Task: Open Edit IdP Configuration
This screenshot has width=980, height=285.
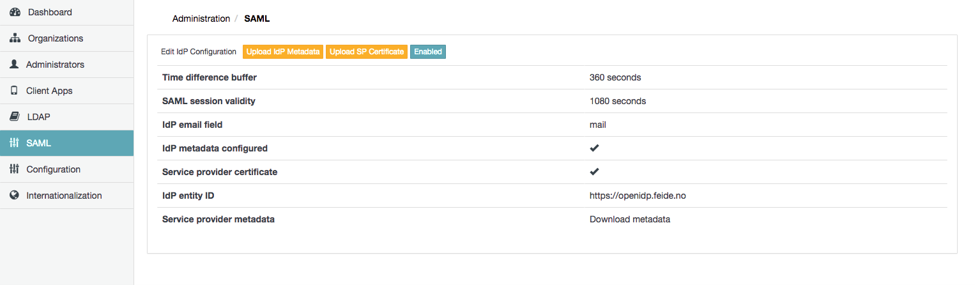Action: (x=199, y=52)
